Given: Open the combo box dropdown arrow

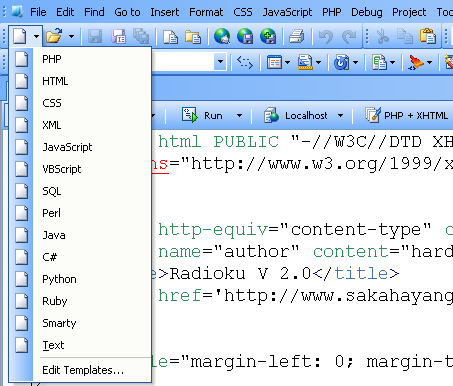Looking at the screenshot, I should pos(220,62).
